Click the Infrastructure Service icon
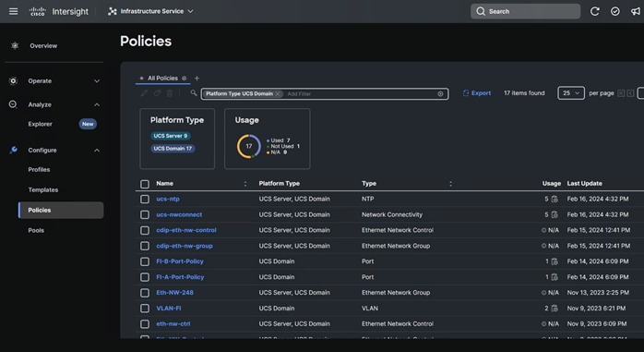This screenshot has width=644, height=352. pos(113,11)
